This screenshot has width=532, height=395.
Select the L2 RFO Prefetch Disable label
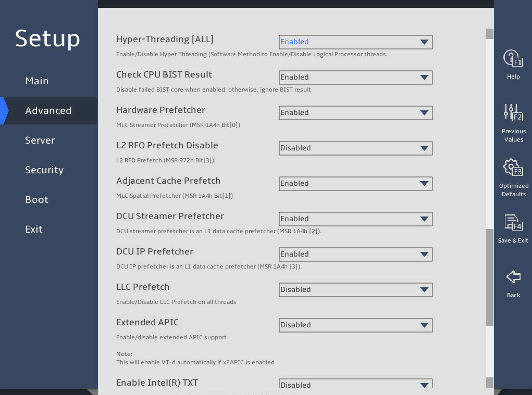pyautogui.click(x=167, y=145)
